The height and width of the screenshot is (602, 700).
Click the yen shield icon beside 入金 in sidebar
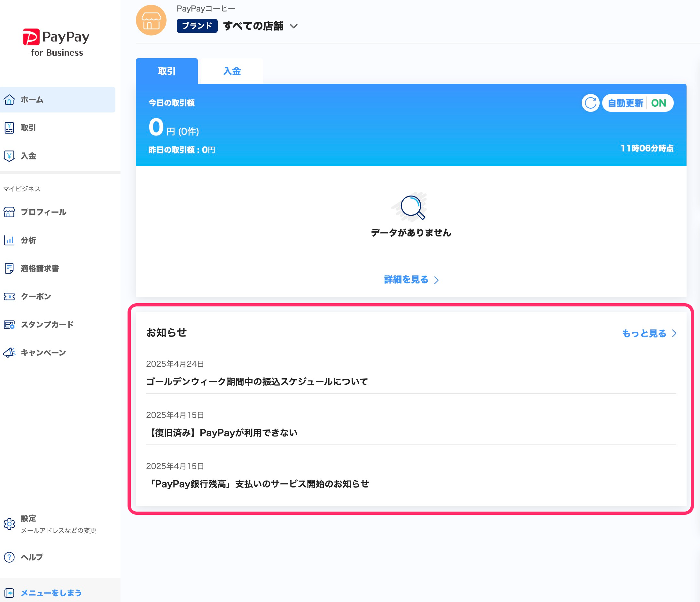pyautogui.click(x=9, y=156)
